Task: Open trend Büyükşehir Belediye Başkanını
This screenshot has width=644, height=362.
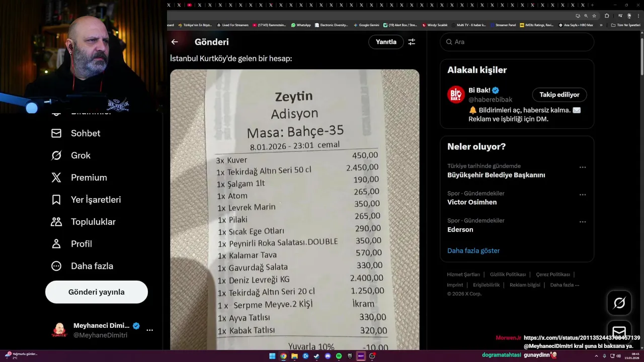Action: [496, 175]
